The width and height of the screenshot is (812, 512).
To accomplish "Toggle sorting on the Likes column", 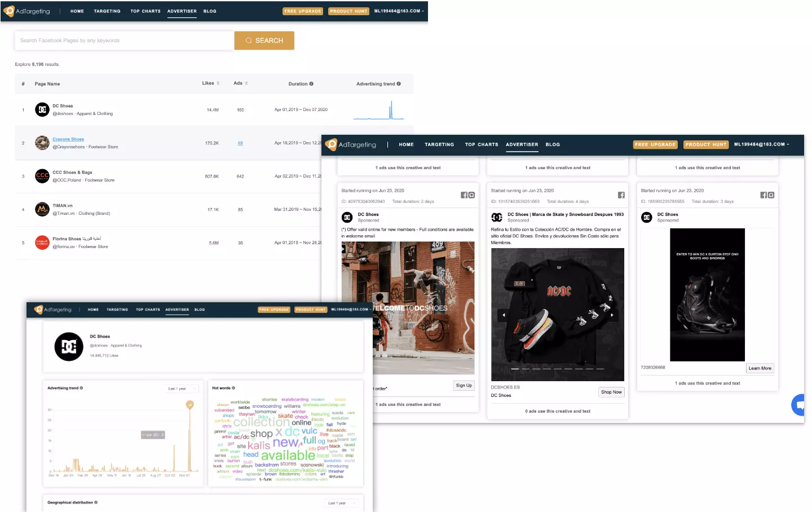I will coord(218,83).
